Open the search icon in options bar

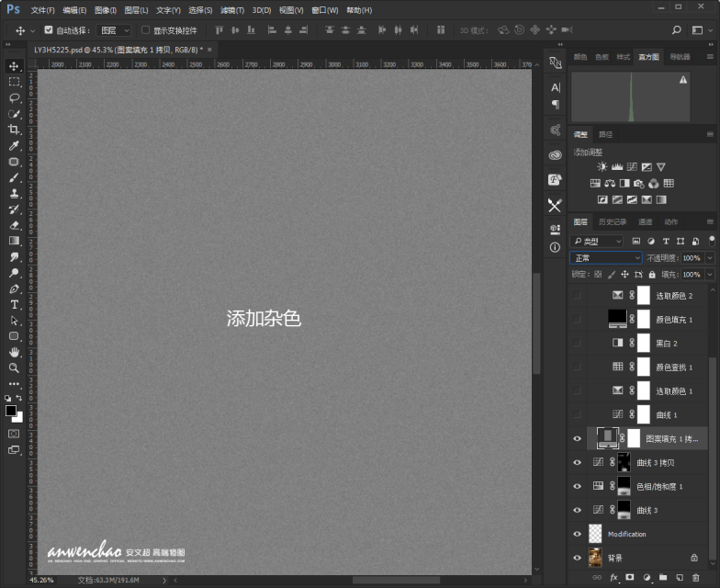point(676,30)
